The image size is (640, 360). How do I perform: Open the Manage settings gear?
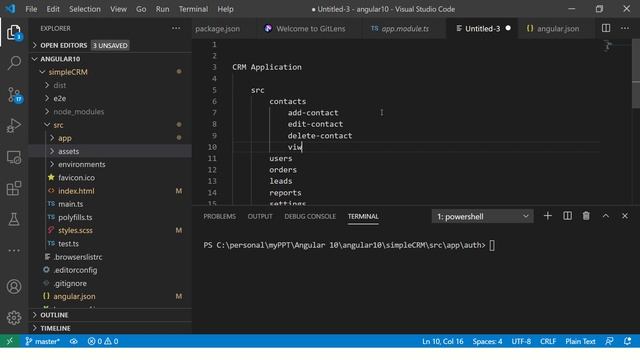[x=14, y=318]
